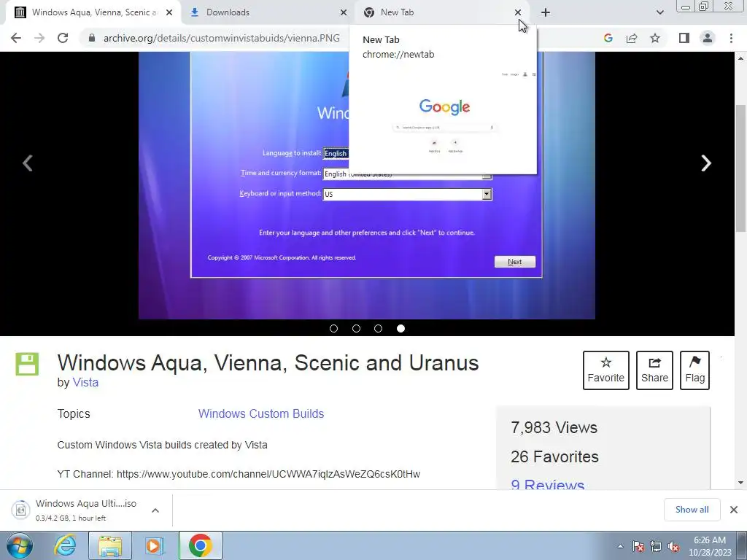Select the second carousel dot
This screenshot has height=560, width=747.
pyautogui.click(x=356, y=329)
